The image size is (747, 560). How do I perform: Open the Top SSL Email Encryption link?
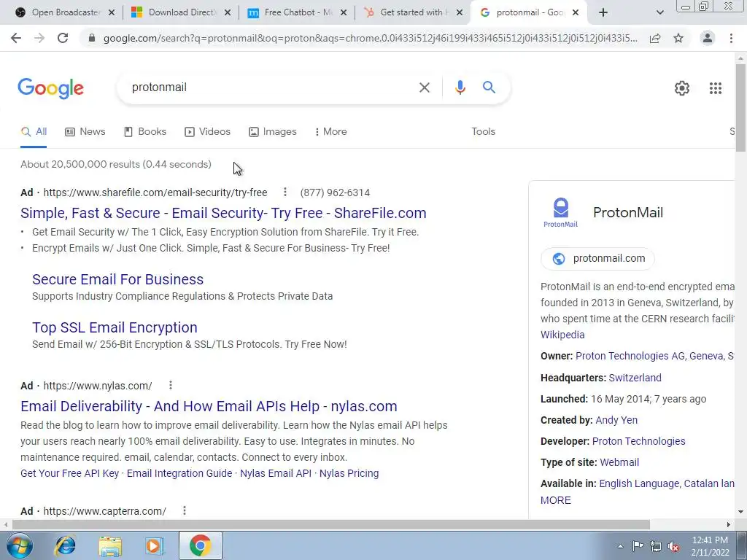115,327
